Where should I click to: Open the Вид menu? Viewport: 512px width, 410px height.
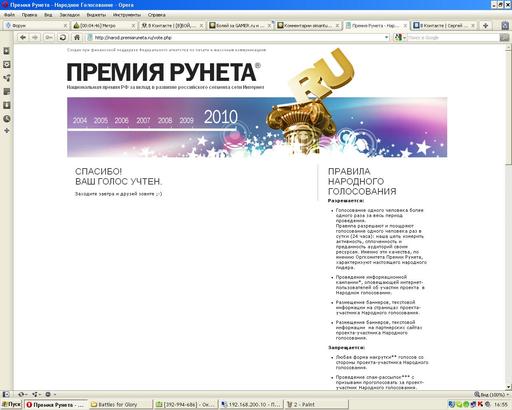click(x=48, y=15)
